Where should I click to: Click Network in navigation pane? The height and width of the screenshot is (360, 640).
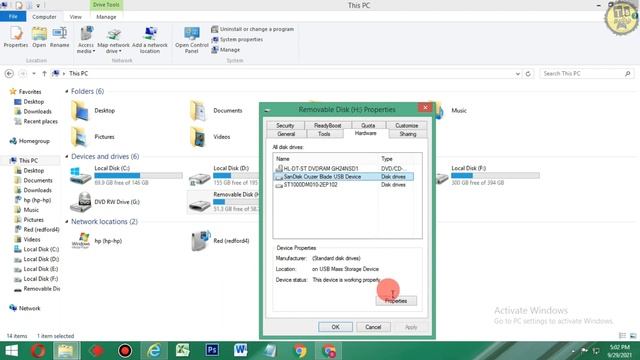[x=29, y=309]
